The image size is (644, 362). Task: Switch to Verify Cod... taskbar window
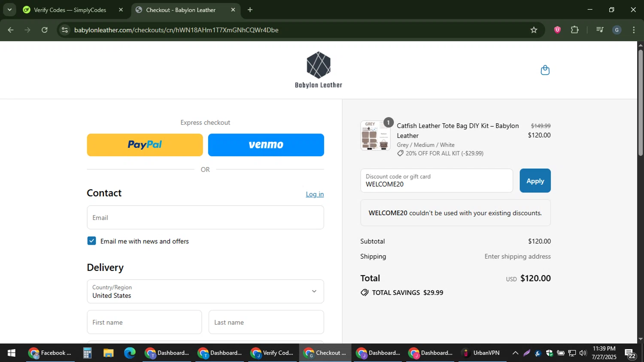[x=273, y=353]
